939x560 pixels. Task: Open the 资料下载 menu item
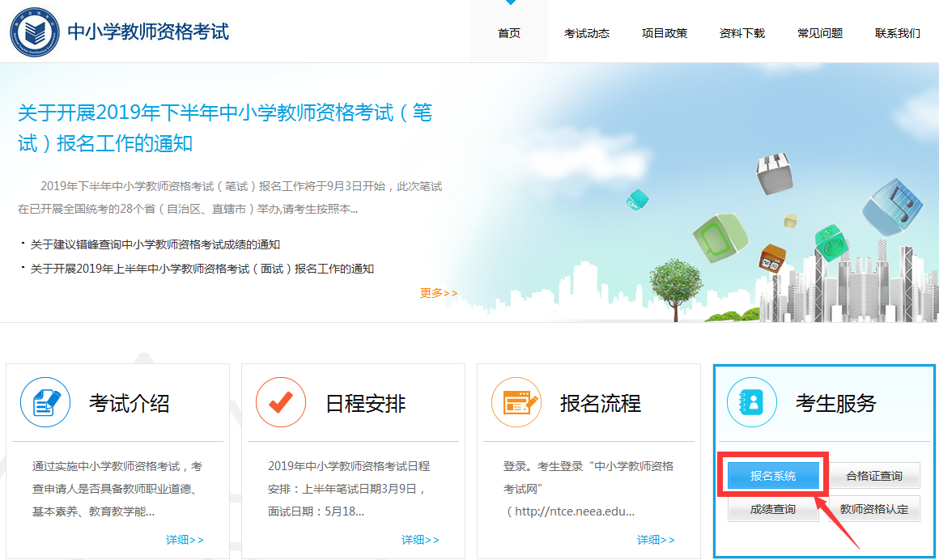tap(742, 33)
